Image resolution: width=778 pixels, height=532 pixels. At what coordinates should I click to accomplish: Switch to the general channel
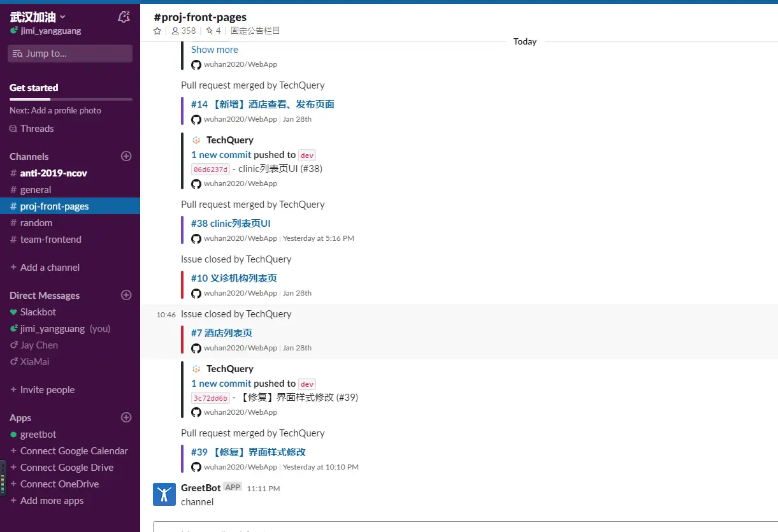click(x=70, y=189)
